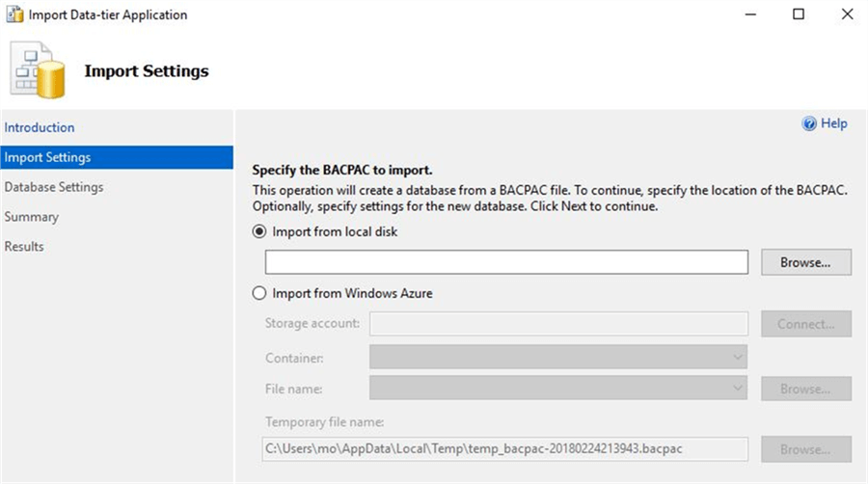This screenshot has width=868, height=484.
Task: Open the Import Settings step
Action: 47,157
